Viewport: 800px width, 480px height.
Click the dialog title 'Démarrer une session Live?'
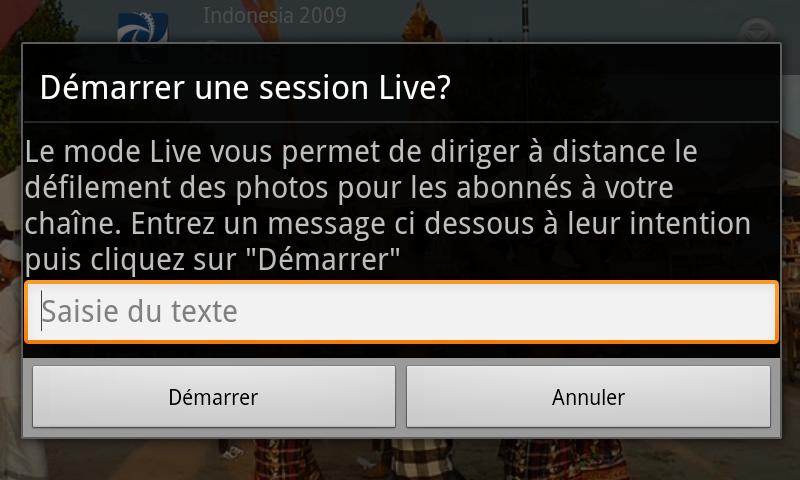(x=245, y=87)
